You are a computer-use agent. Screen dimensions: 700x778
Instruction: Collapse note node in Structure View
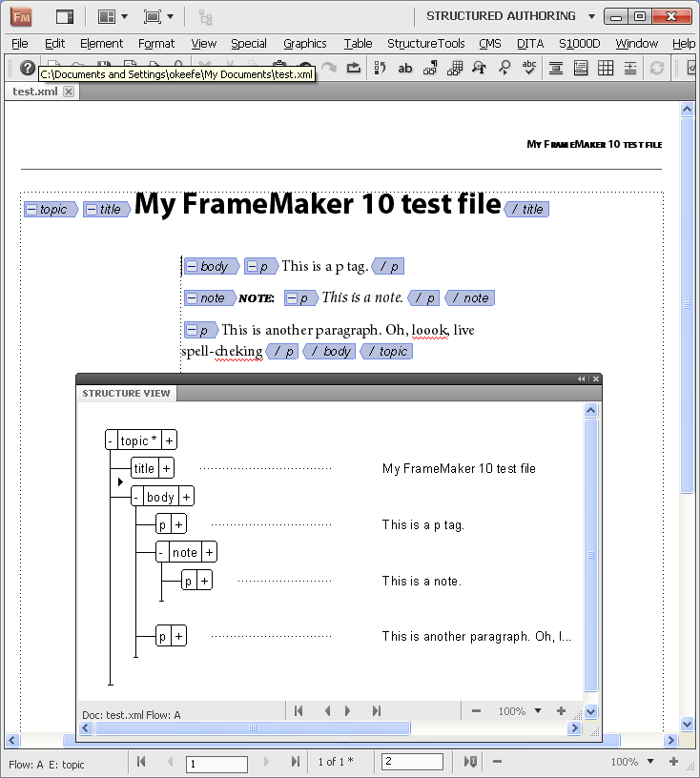tap(161, 552)
